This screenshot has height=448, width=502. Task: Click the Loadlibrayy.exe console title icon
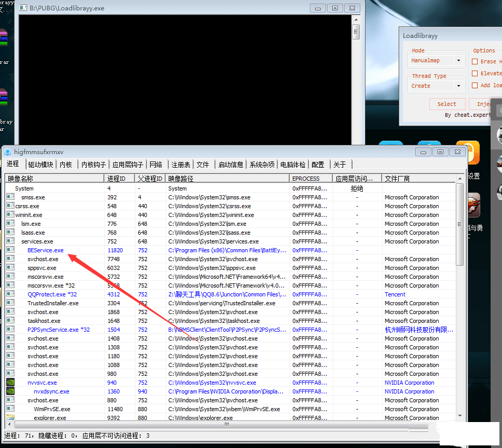pyautogui.click(x=23, y=8)
